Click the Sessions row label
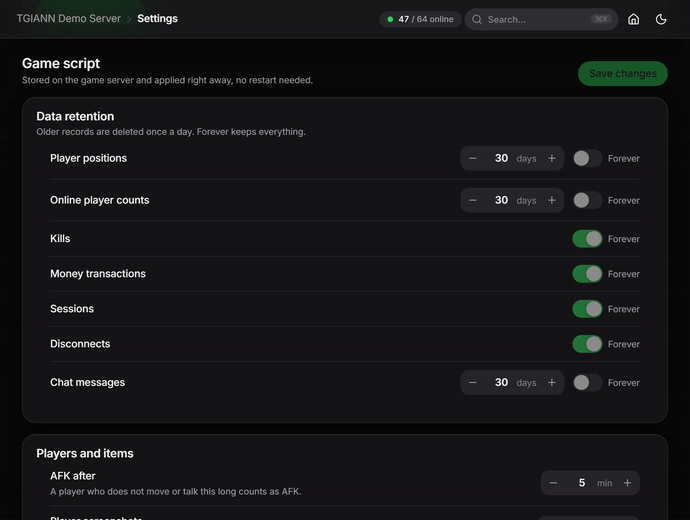Viewport: 690px width, 520px height. (x=72, y=309)
